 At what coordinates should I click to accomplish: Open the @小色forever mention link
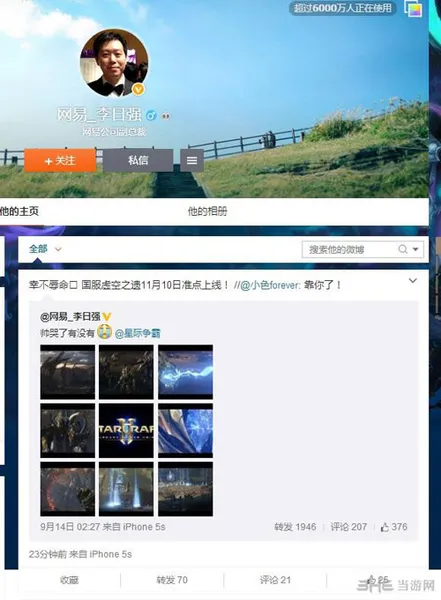[x=270, y=285]
